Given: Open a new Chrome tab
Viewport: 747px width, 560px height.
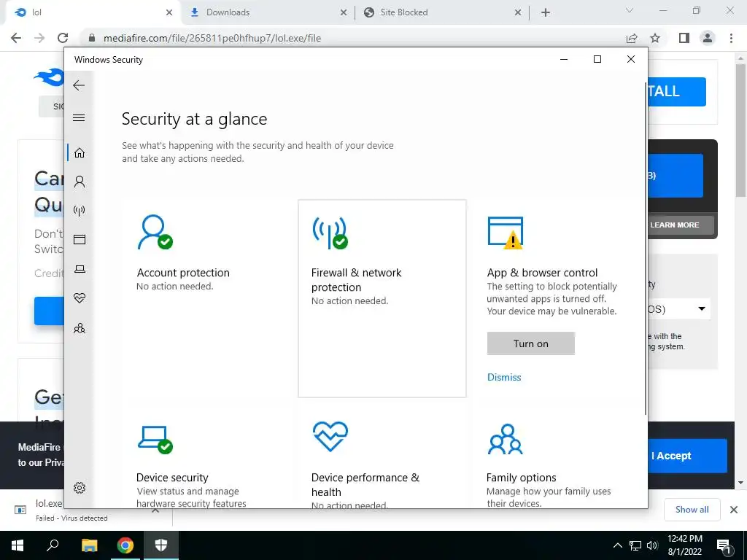Looking at the screenshot, I should [546, 13].
